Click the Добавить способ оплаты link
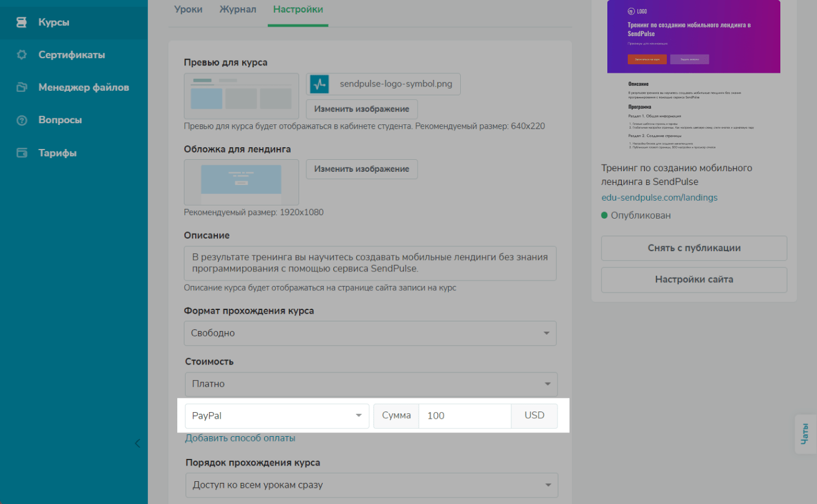Screen dimensions: 817x504 (240, 438)
